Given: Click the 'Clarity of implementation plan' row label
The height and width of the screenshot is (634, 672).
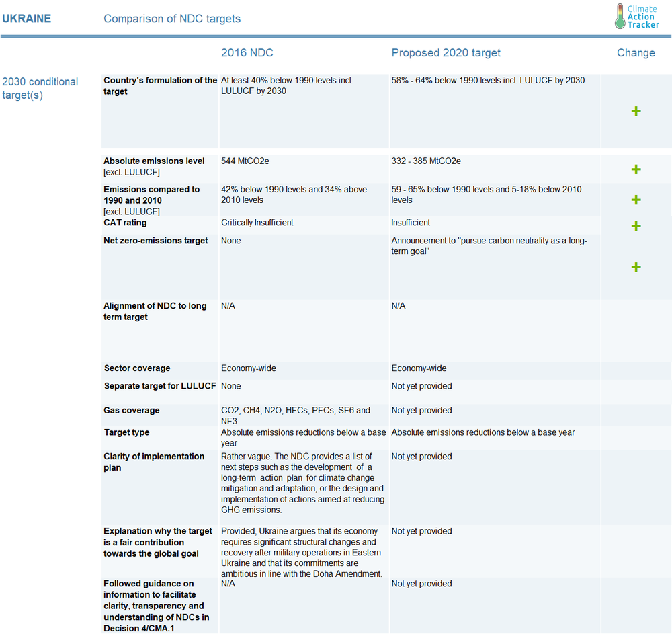Looking at the screenshot, I should pos(154,462).
